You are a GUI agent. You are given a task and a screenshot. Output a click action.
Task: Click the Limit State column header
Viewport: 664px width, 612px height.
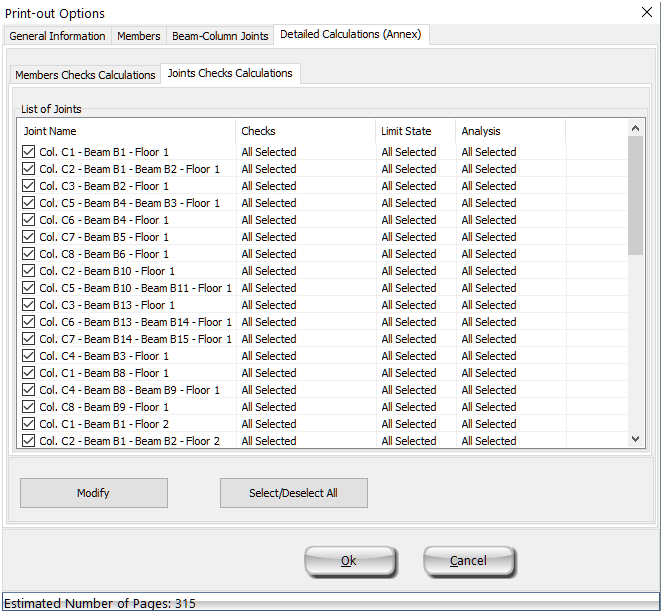[414, 131]
